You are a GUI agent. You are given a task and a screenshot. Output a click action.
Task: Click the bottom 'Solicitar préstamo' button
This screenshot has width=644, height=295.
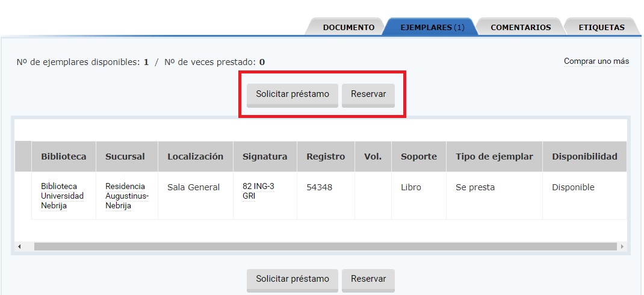click(293, 279)
